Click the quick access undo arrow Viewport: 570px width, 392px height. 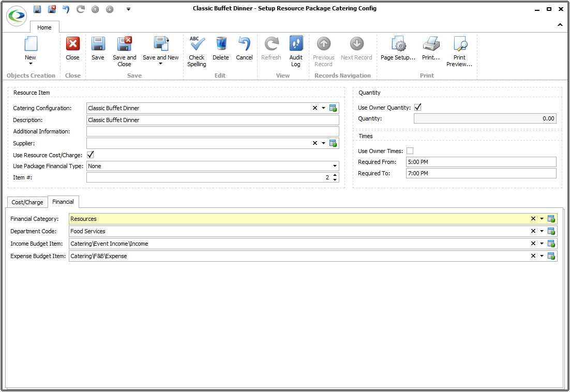tap(66, 9)
